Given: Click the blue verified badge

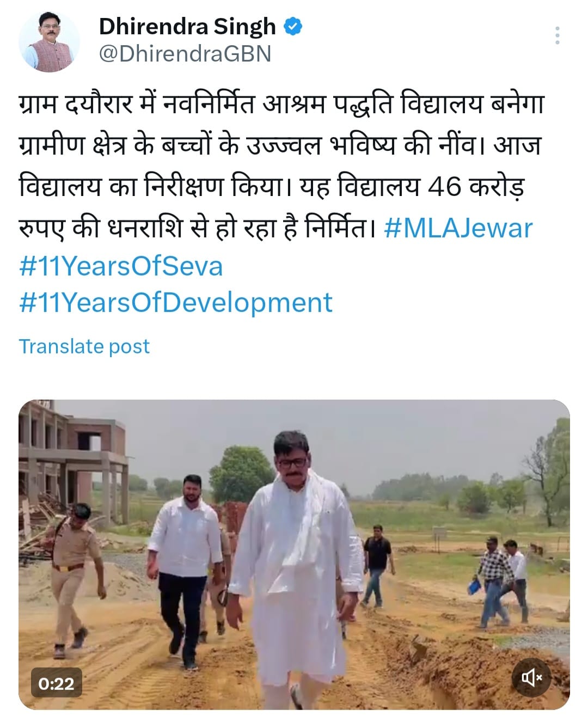Looking at the screenshot, I should pyautogui.click(x=293, y=26).
